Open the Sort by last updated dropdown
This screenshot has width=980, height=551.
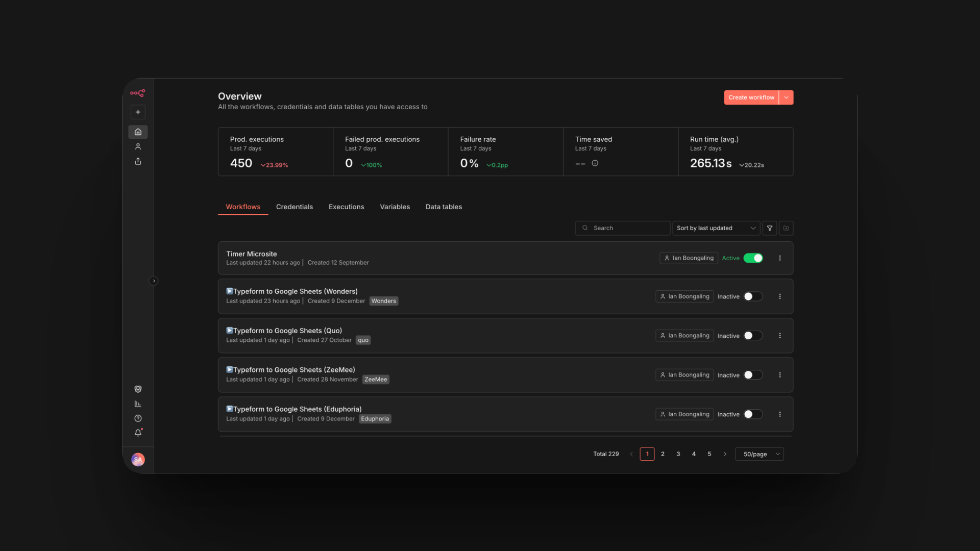click(x=716, y=228)
